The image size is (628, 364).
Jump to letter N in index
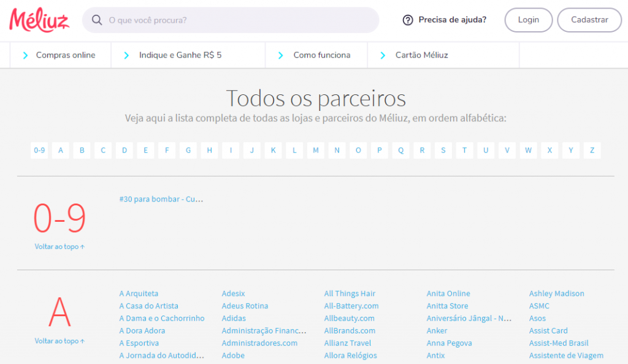pos(337,150)
